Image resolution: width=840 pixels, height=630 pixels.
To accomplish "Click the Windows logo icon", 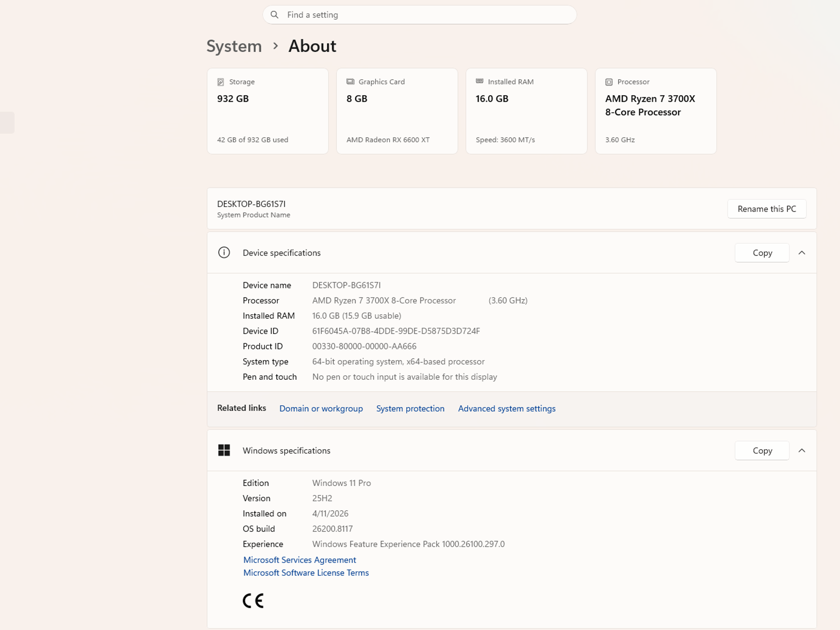I will pos(224,450).
